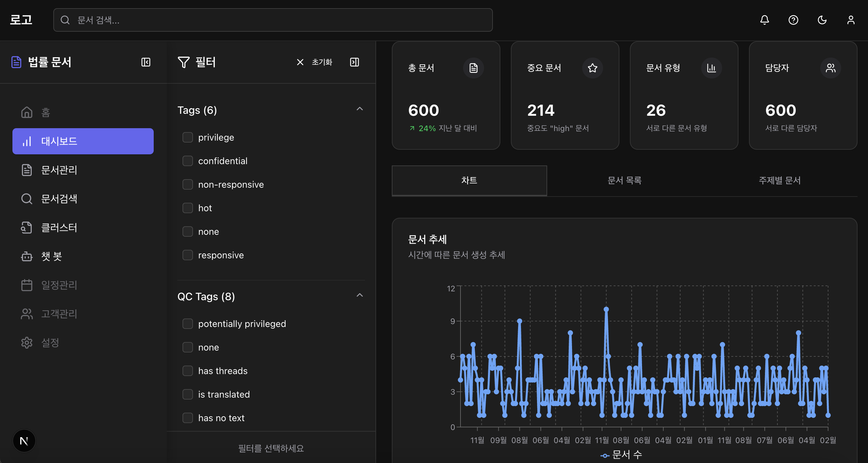
Task: Focus the 문서 검색 search field
Action: pos(273,20)
